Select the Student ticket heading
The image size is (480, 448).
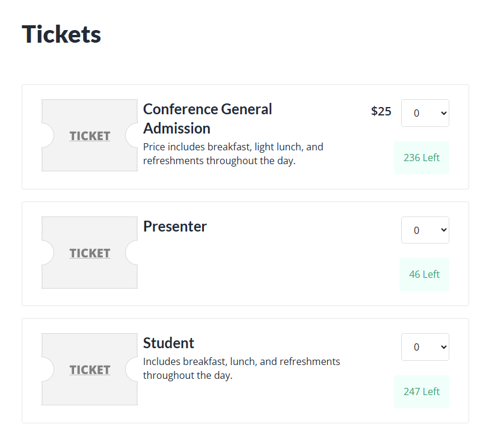(x=168, y=343)
